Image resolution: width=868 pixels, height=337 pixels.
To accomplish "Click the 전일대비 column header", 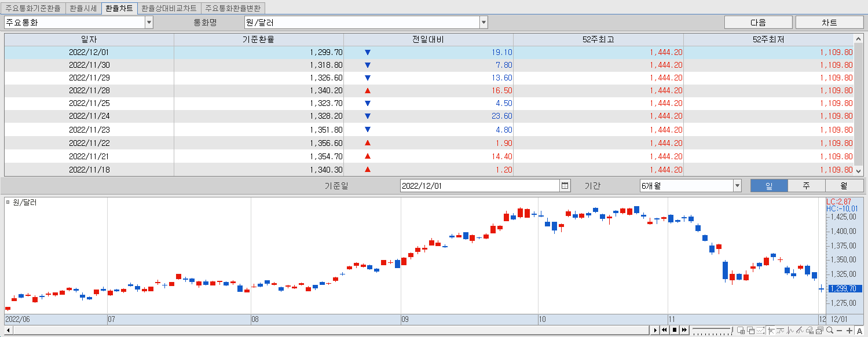I will [428, 39].
